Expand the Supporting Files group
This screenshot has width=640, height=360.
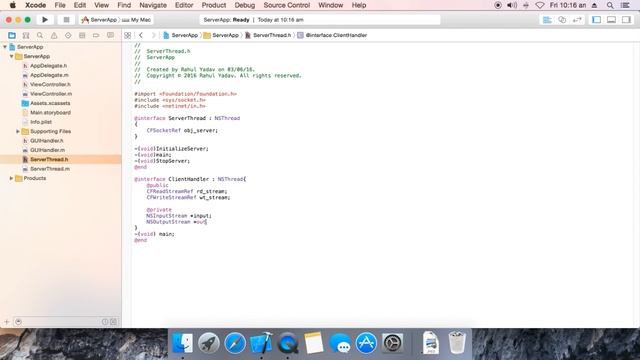pos(18,131)
